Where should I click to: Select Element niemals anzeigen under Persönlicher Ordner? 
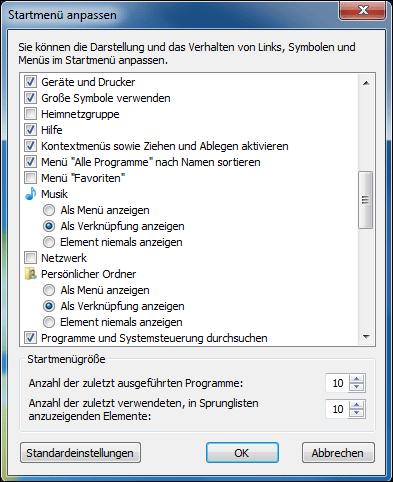(x=49, y=322)
